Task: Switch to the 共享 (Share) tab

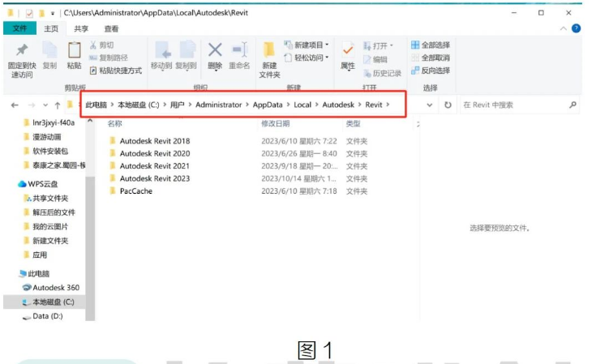Action: pos(81,29)
